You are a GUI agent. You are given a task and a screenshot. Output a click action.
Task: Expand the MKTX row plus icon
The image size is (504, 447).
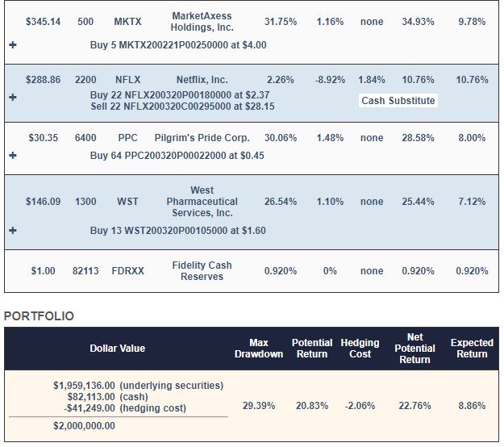(13, 45)
